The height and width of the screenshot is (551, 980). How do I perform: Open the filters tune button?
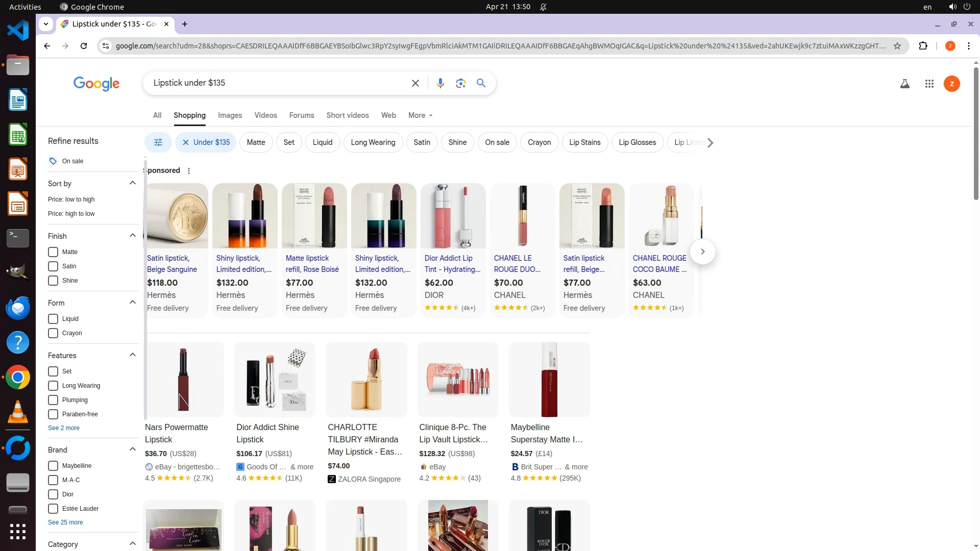[158, 142]
